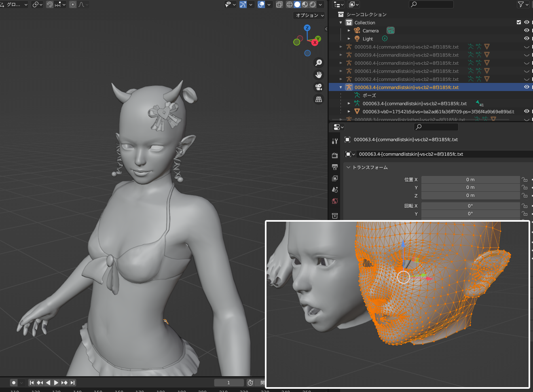Viewport: 533px width, 392px height.
Task: Toggle proportional editing in viewport header
Action: 73,4
